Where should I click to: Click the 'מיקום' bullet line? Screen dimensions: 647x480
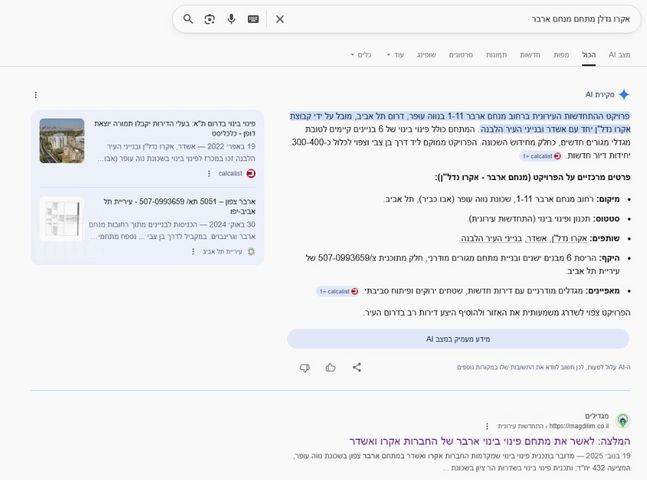pyautogui.click(x=502, y=199)
